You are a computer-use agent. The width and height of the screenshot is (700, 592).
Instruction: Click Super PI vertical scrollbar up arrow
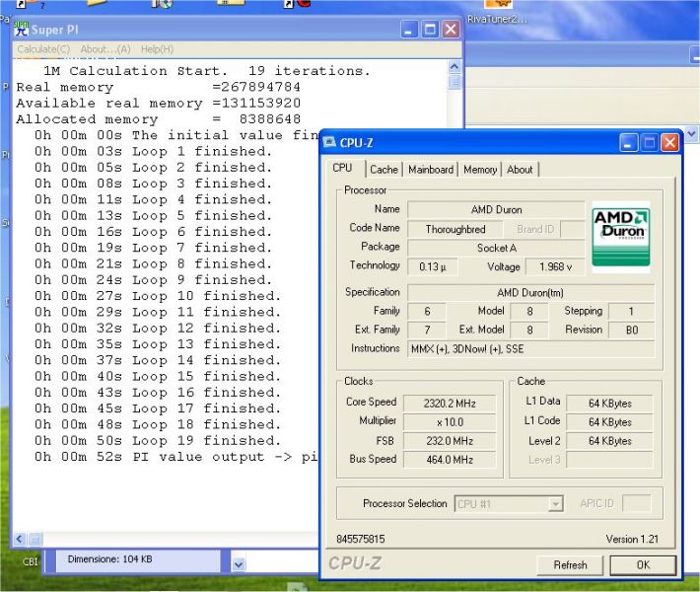[455, 67]
